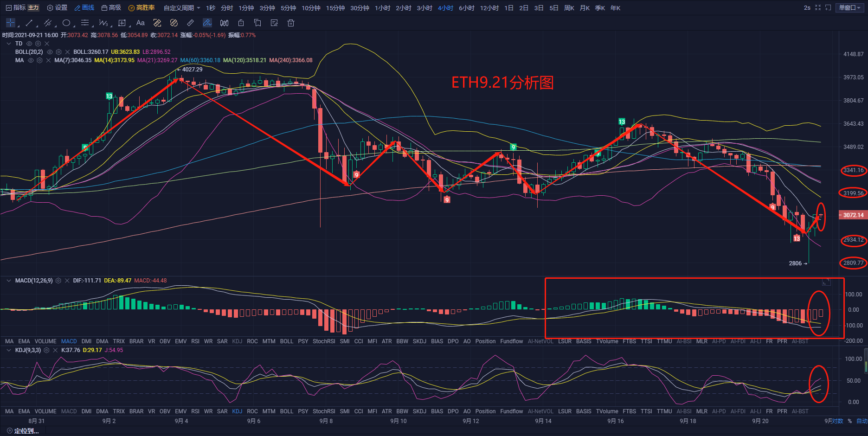Click the 画线 drawing button

click(84, 8)
